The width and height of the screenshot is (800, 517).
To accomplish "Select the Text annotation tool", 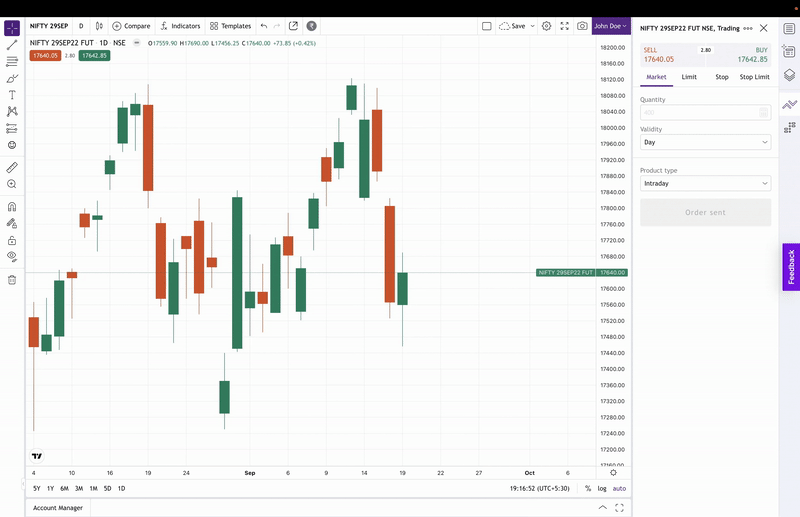I will pos(12,95).
